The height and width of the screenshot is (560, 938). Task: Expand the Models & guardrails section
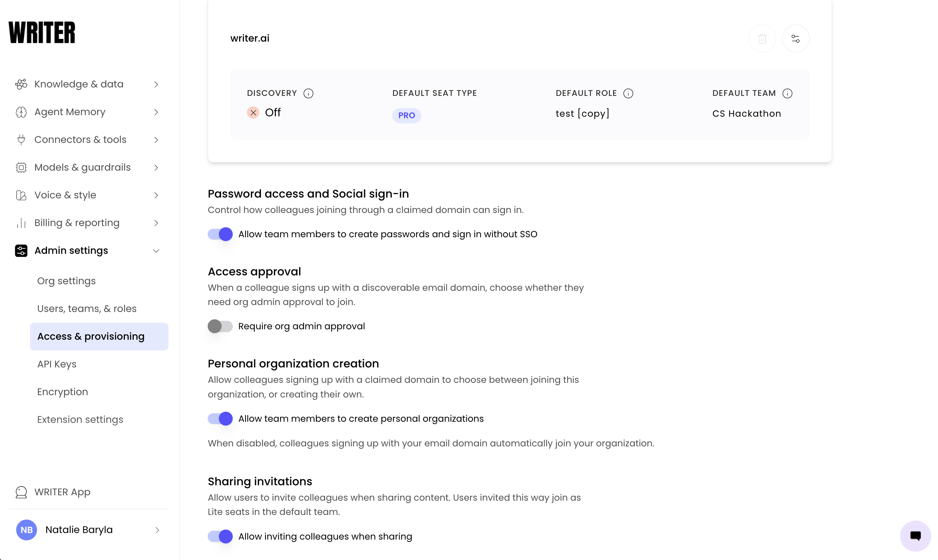[88, 167]
